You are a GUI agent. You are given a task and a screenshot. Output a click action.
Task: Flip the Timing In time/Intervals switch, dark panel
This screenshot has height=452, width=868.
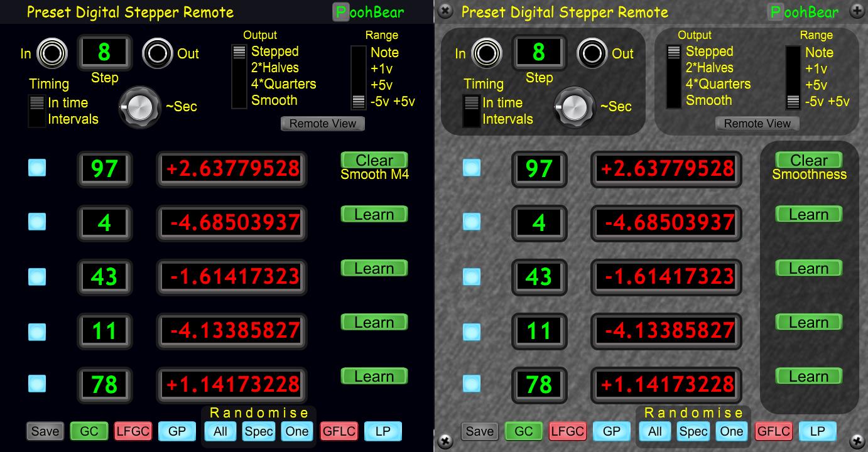[x=37, y=111]
